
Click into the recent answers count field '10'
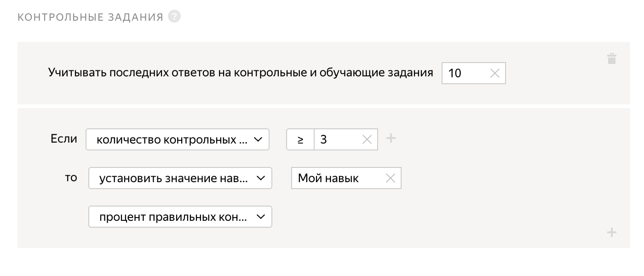[x=465, y=73]
